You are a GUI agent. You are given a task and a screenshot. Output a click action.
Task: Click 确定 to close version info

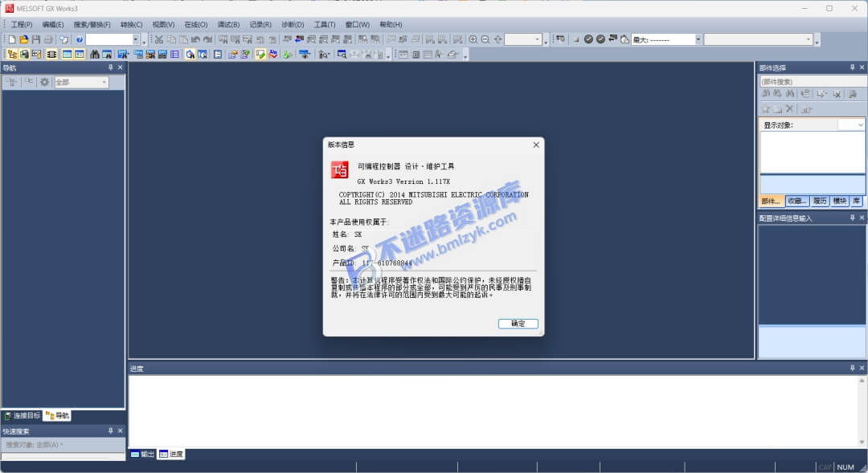(518, 324)
